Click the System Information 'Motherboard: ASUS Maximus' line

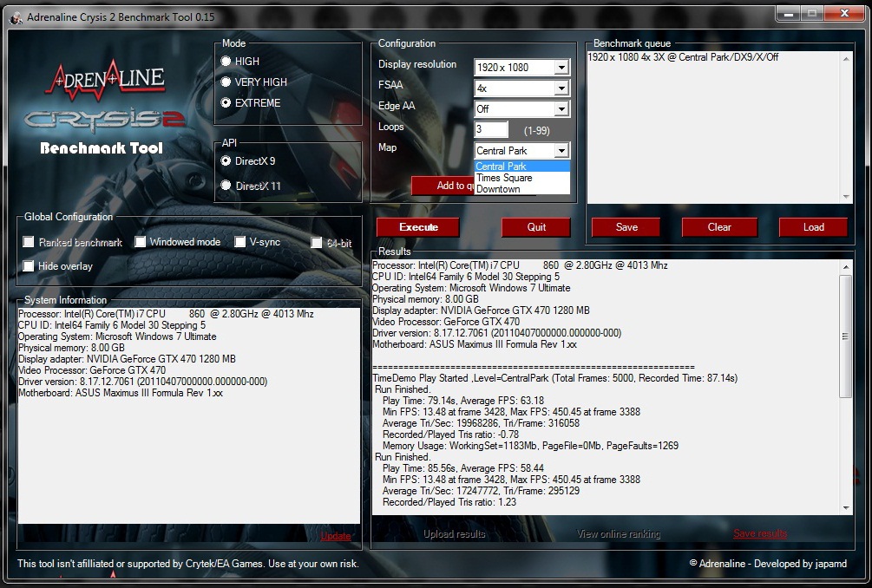click(x=121, y=393)
